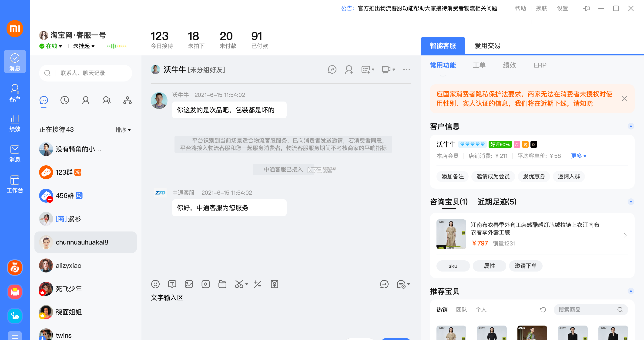Collapse the 推荐宝贝 section
This screenshot has width=644, height=340.
(x=631, y=291)
